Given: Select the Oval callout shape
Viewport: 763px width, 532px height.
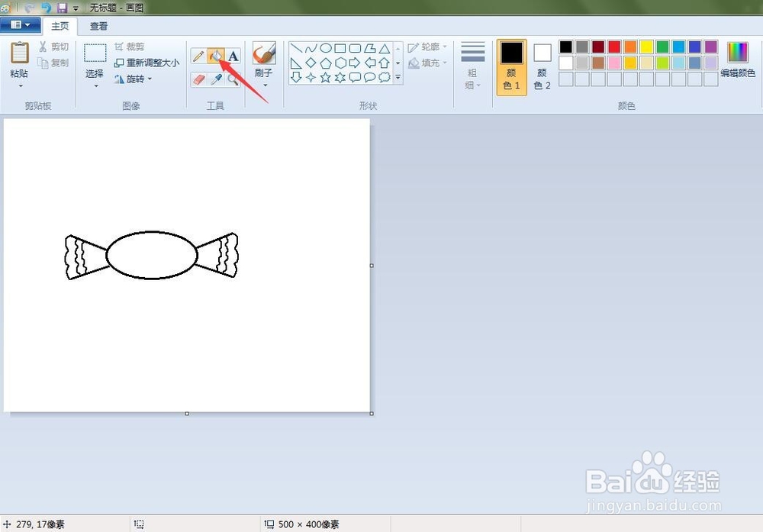Looking at the screenshot, I should pos(370,77).
